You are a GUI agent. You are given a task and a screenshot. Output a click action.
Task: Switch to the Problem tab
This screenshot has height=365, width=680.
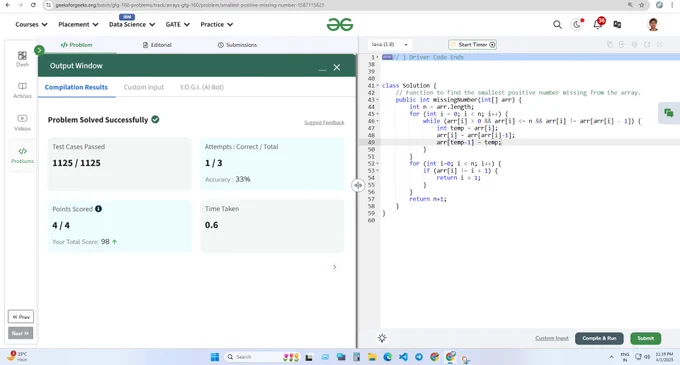76,45
